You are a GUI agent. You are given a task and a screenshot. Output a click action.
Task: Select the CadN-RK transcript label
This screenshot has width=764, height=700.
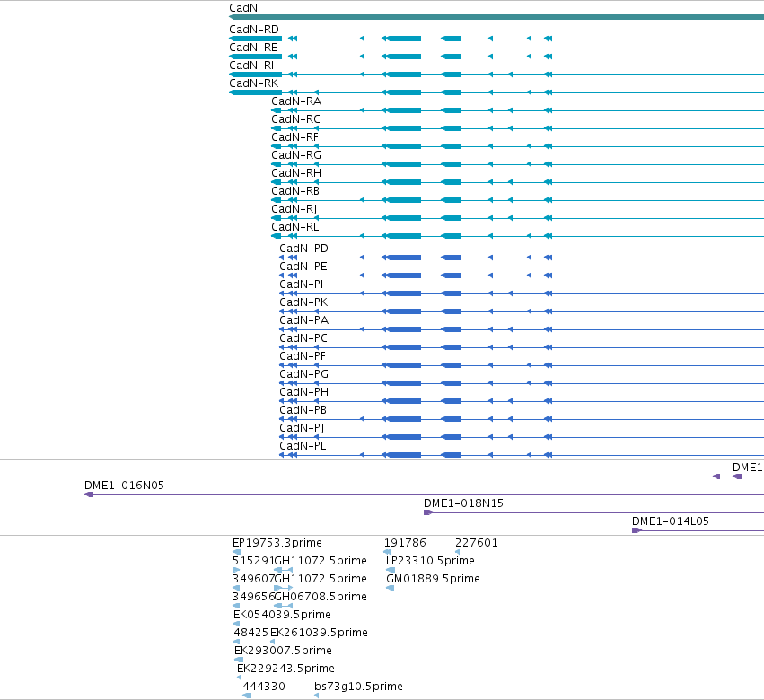pyautogui.click(x=254, y=83)
